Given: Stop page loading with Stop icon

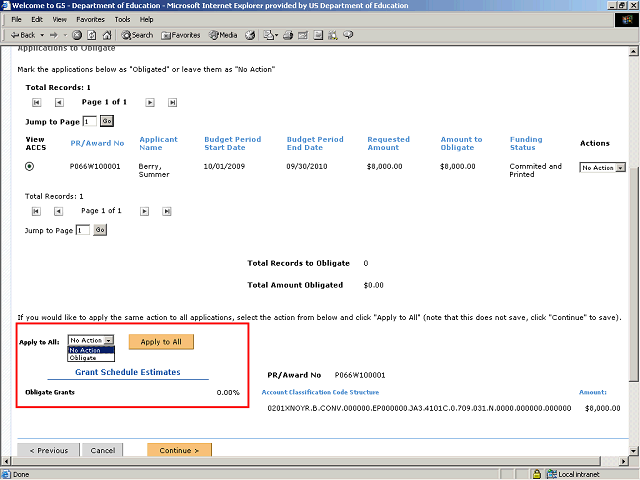Looking at the screenshot, I should pos(77,35).
